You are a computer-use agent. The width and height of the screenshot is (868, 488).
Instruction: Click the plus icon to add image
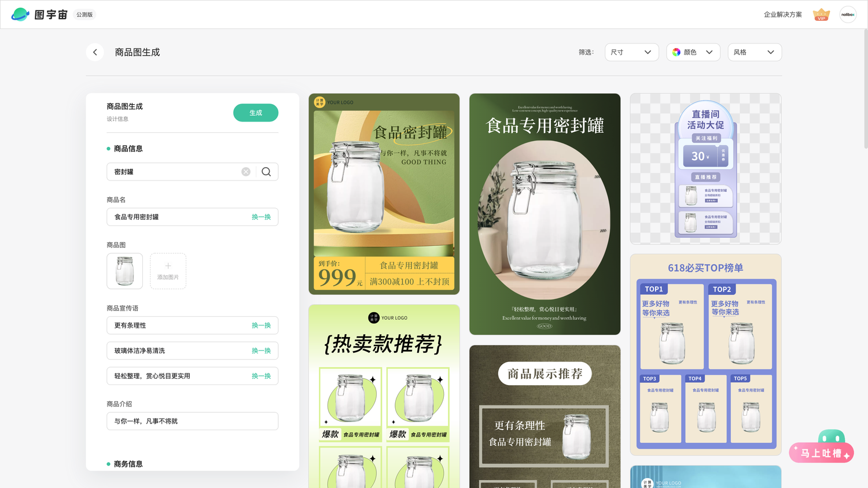168,266
